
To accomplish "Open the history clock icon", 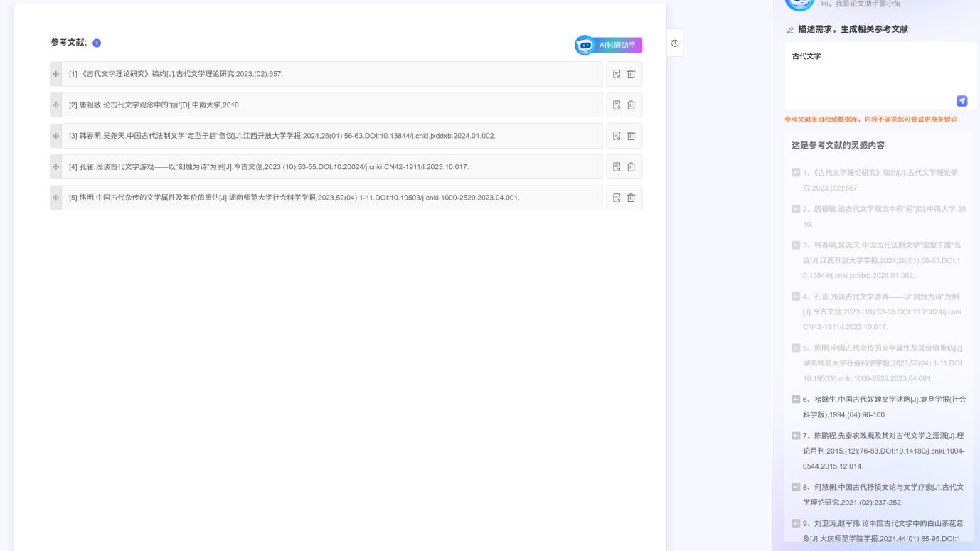I will 675,43.
